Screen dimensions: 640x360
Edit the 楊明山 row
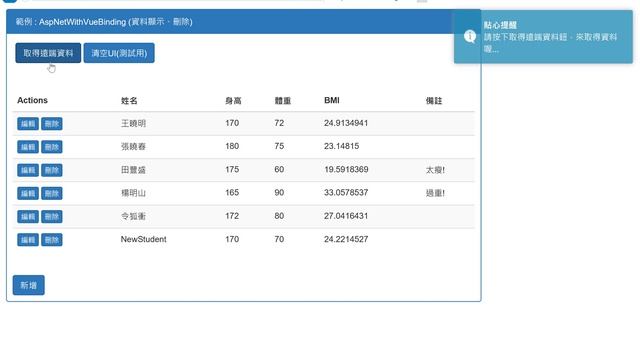[x=28, y=193]
